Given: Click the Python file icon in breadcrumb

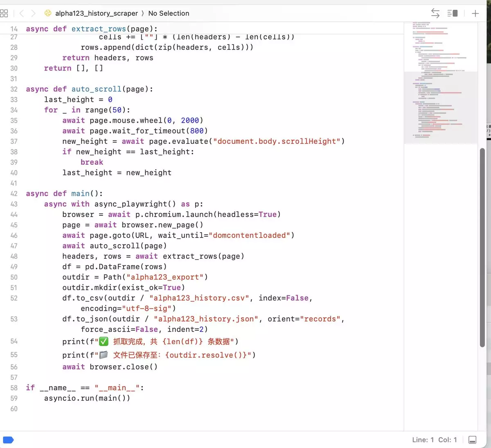Looking at the screenshot, I should tap(48, 13).
